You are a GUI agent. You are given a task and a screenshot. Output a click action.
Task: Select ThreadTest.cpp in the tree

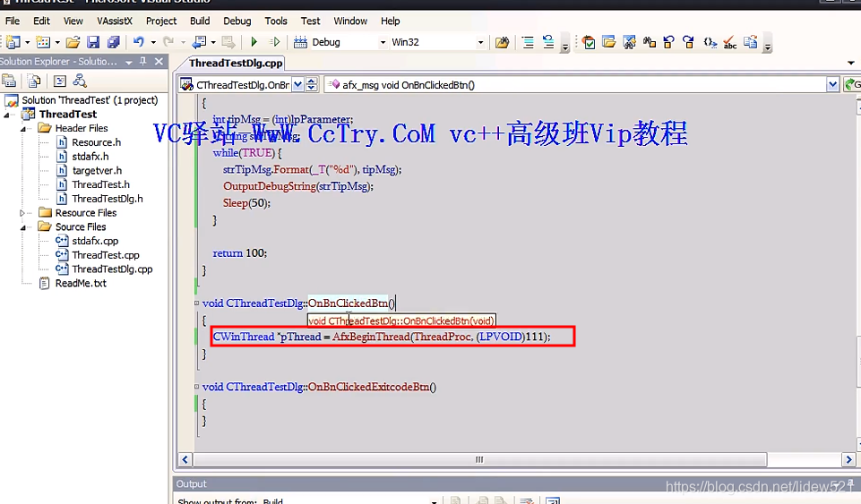(x=106, y=255)
